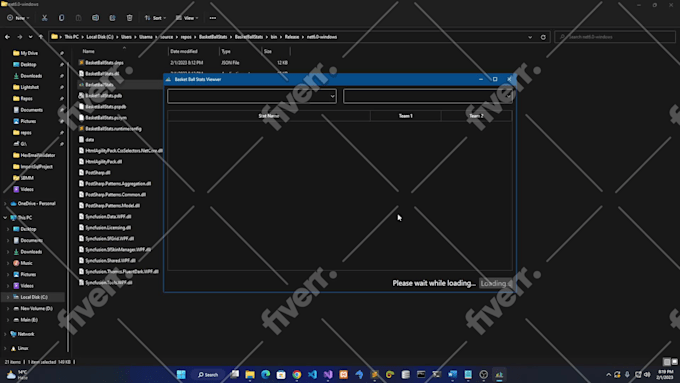Open SBMM folder in sidebar
This screenshot has width=680, height=383.
pyautogui.click(x=27, y=178)
